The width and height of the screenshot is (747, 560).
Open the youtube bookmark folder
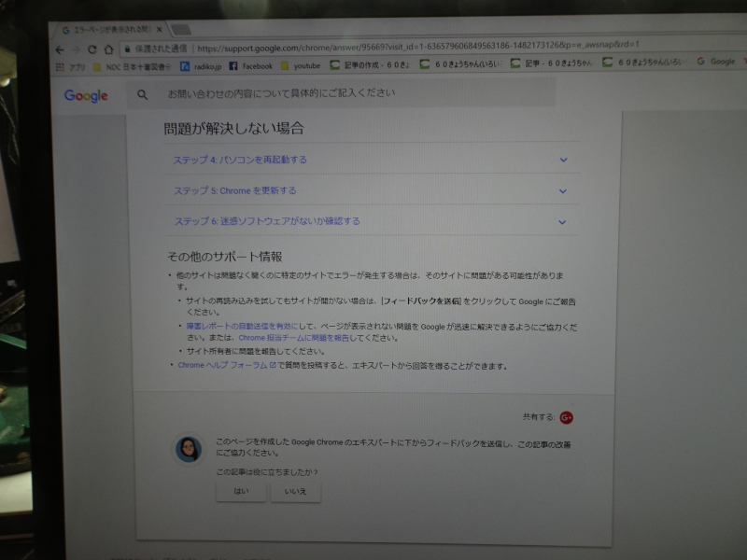(x=301, y=65)
